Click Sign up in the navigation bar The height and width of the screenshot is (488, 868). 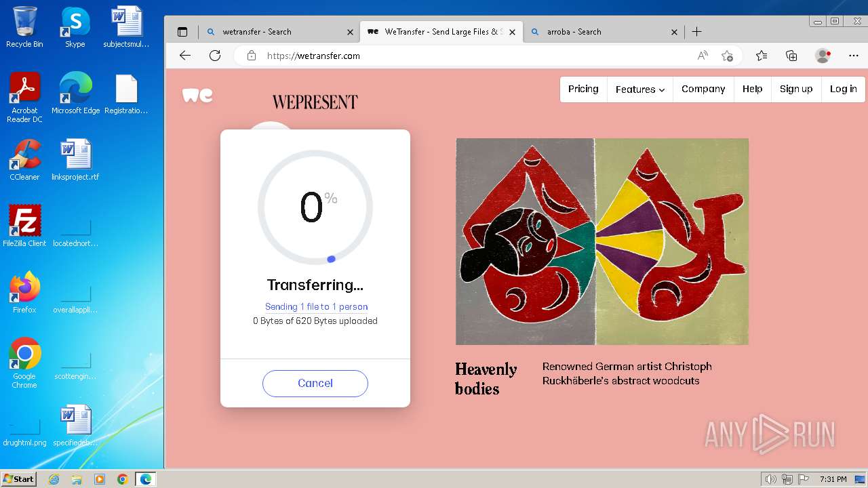[x=796, y=89]
